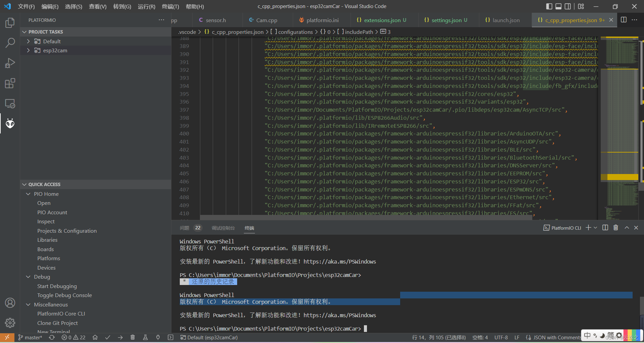Maximize panel size chevron
The height and width of the screenshot is (343, 644).
pos(627,228)
